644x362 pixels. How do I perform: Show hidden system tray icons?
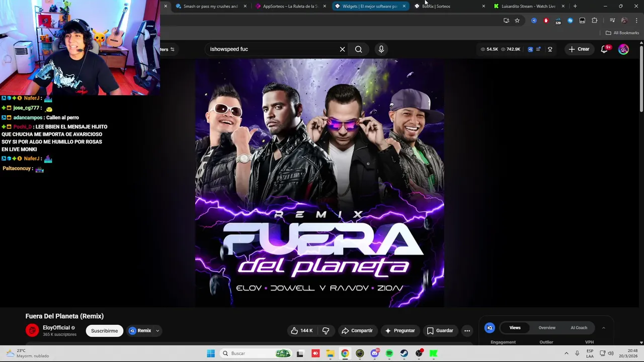tap(566, 353)
